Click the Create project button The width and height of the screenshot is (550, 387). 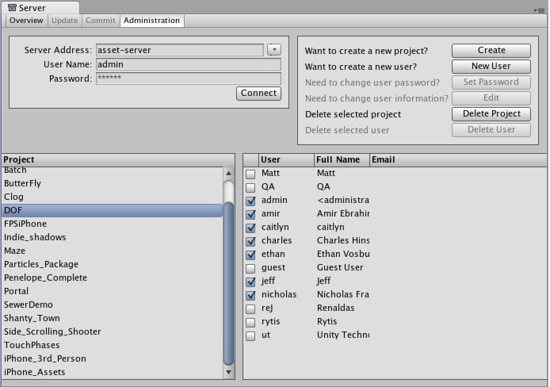(x=491, y=50)
